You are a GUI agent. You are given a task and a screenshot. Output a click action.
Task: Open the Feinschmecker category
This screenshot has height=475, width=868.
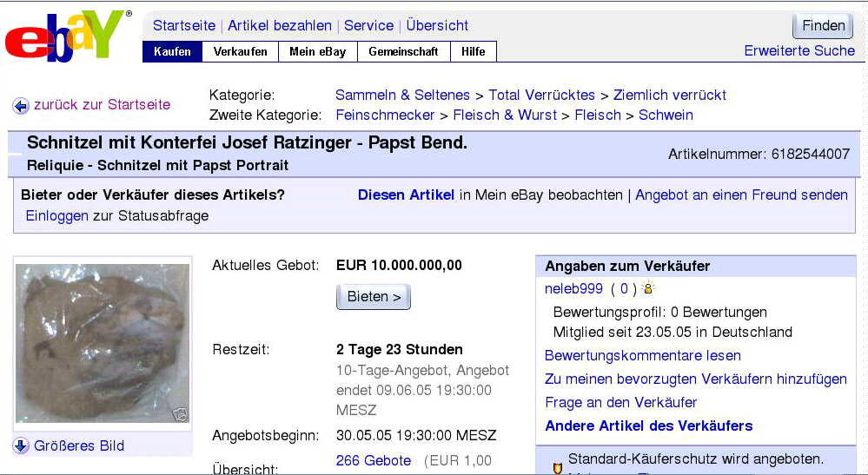coord(385,115)
